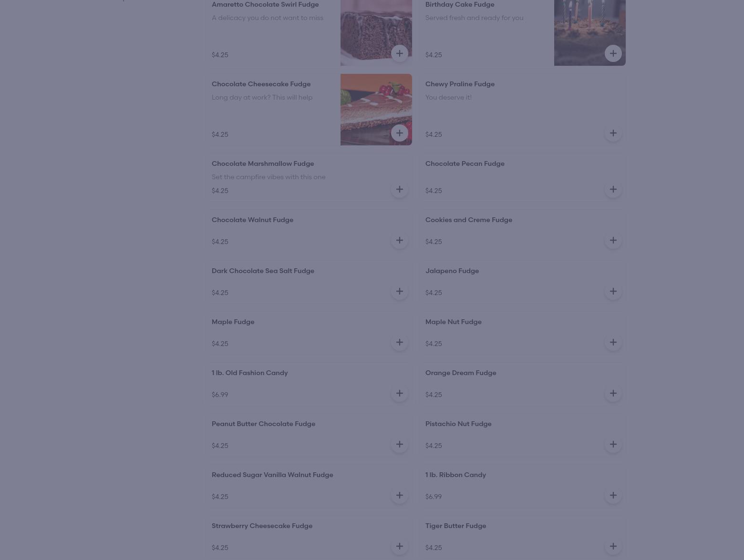Add 1 lb. Old Fashion Candy plus icon

tap(400, 393)
